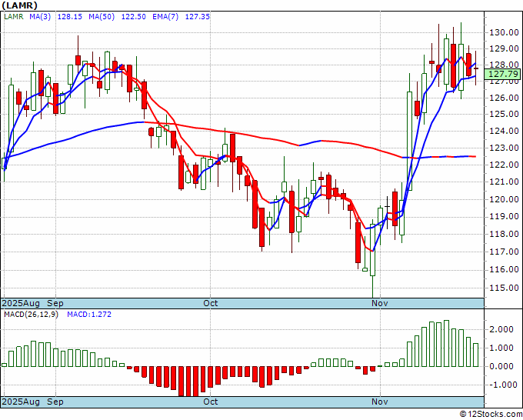The width and height of the screenshot is (523, 420).
Task: Click the MACD:1.272 value label
Action: click(x=89, y=315)
